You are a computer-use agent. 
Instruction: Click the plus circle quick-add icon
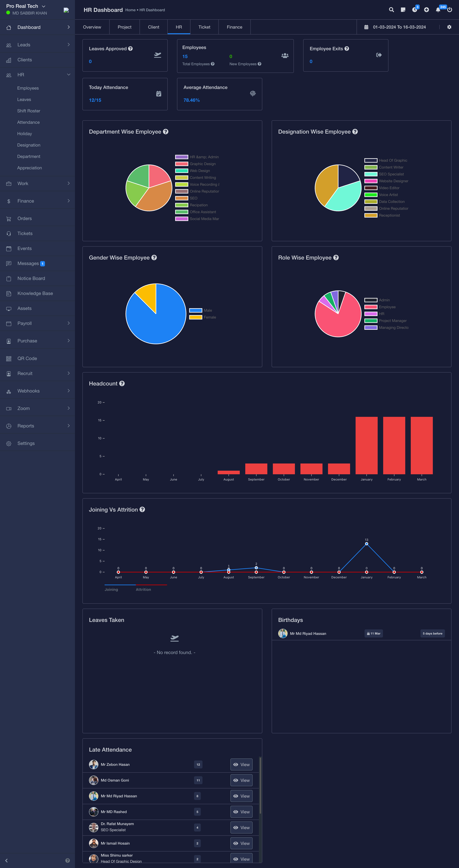pyautogui.click(x=426, y=10)
